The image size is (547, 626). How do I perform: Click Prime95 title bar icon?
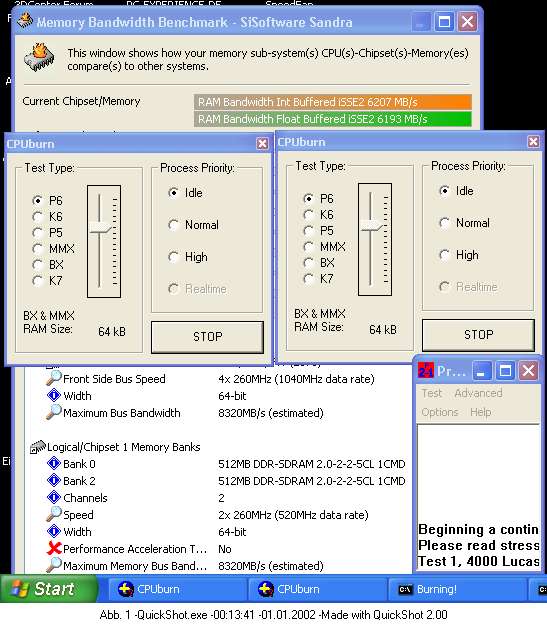coord(426,371)
